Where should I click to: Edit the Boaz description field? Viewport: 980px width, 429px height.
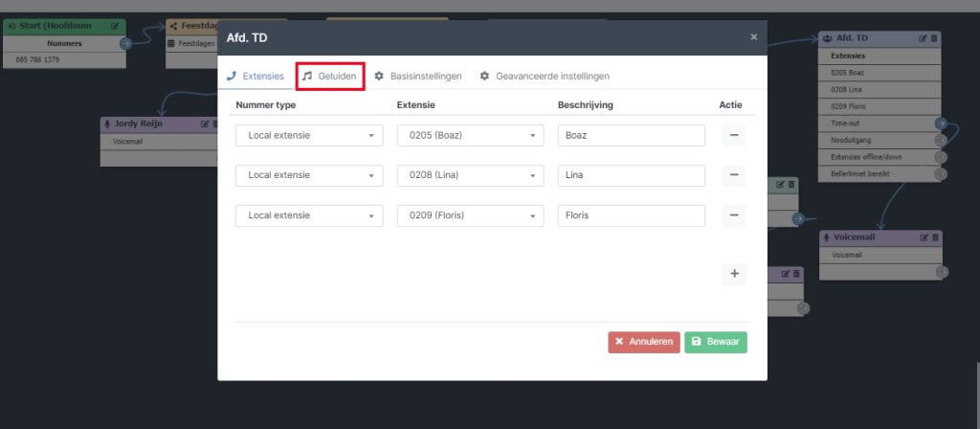pyautogui.click(x=632, y=135)
